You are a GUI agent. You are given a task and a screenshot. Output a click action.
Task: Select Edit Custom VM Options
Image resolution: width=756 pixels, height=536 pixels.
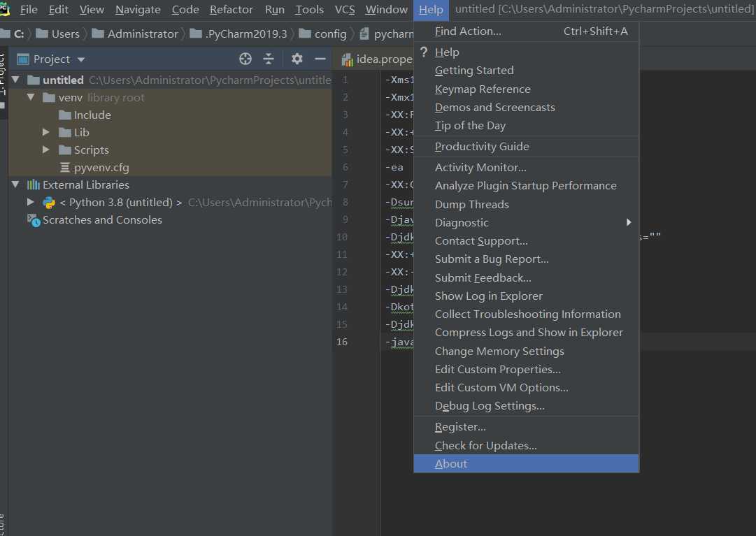(527, 388)
